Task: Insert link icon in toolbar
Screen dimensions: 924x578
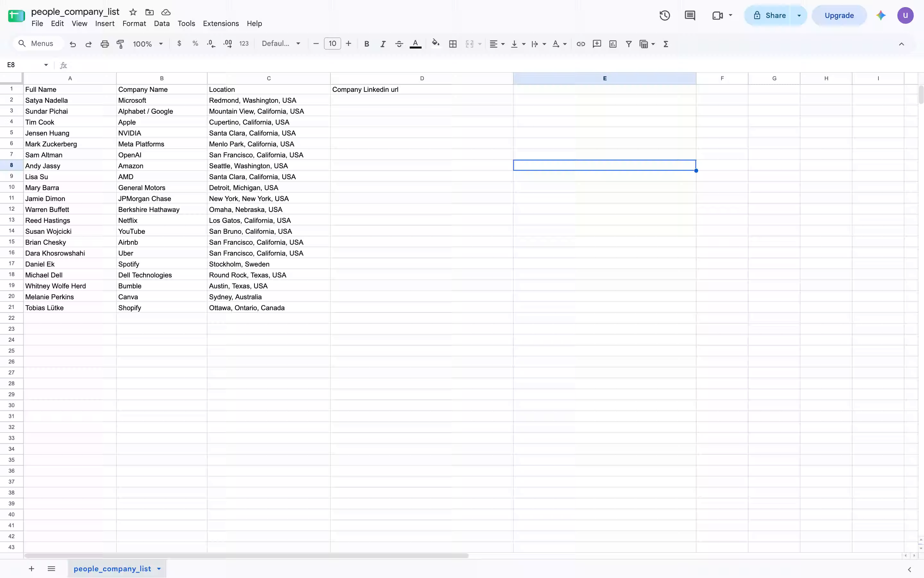Action: tap(581, 44)
